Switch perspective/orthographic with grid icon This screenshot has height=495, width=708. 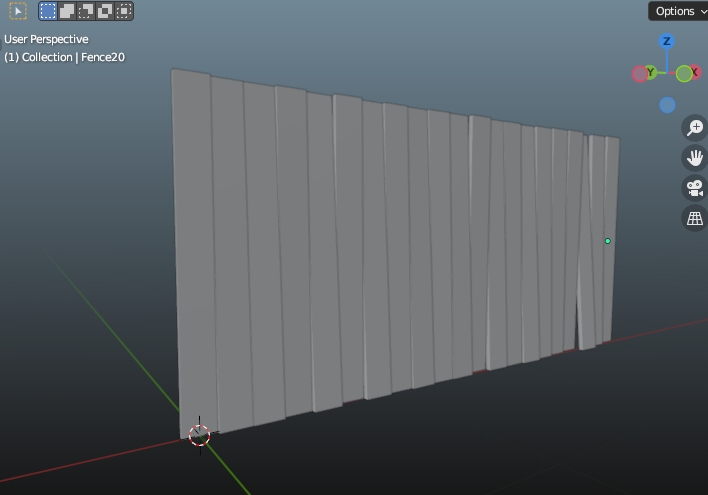point(694,219)
